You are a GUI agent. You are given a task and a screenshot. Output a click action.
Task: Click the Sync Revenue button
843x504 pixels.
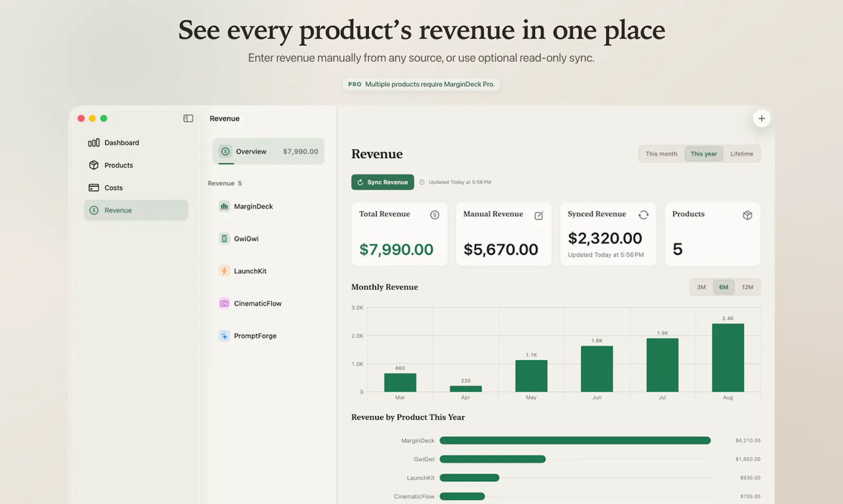[x=383, y=182]
